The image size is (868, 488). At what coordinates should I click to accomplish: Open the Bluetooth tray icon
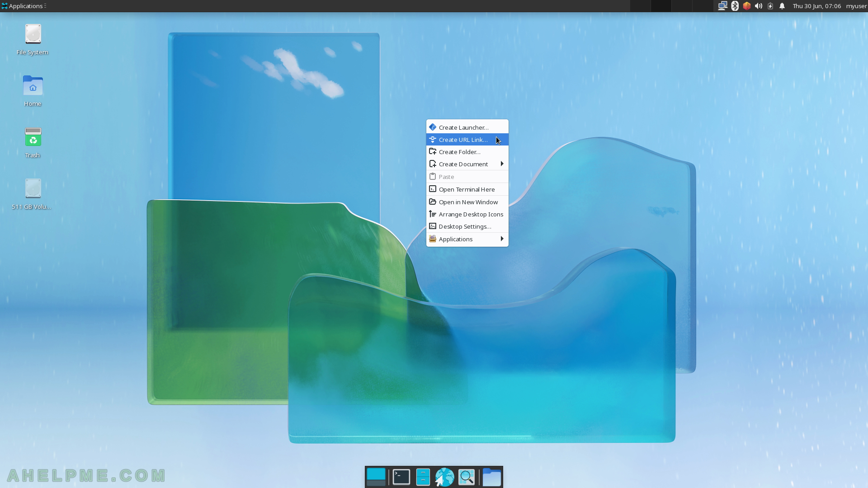pos(735,6)
